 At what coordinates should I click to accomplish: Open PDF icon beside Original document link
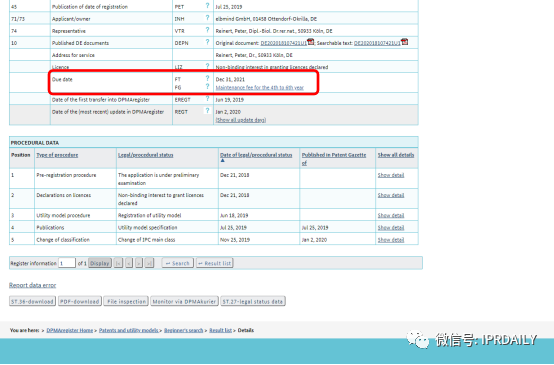310,42
